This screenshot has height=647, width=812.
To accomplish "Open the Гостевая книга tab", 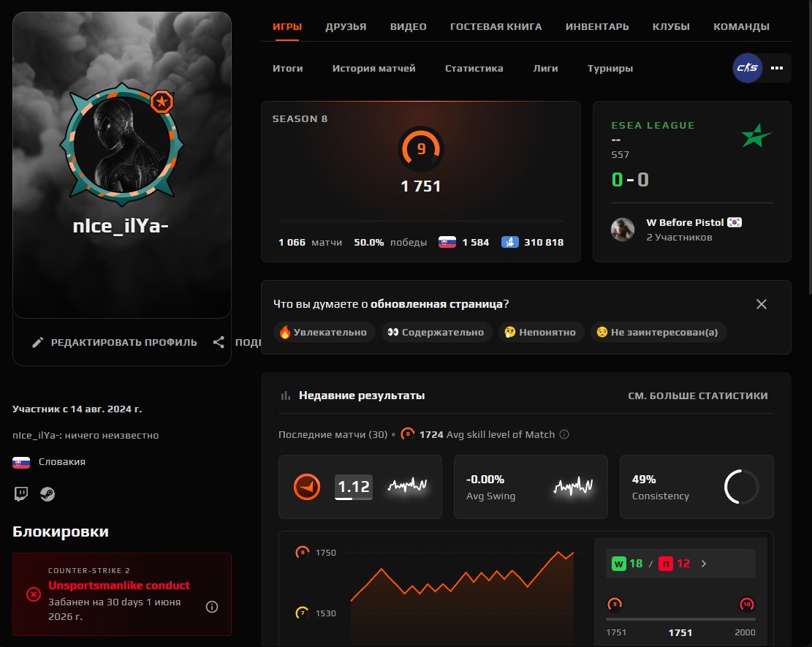I will [x=496, y=26].
